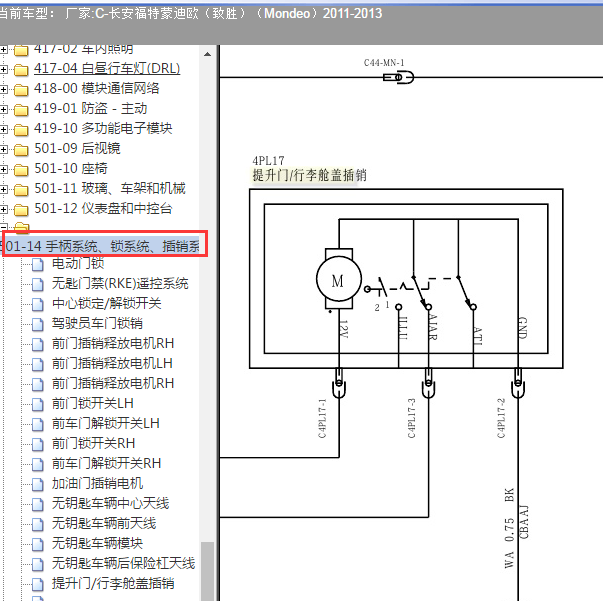Expand the 418-00 模块通信网络 node
This screenshot has height=601, width=603.
tap(3, 90)
